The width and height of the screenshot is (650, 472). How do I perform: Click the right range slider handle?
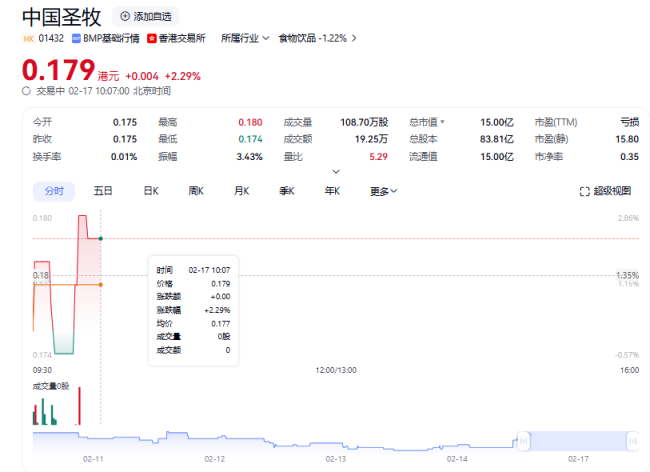click(x=633, y=441)
